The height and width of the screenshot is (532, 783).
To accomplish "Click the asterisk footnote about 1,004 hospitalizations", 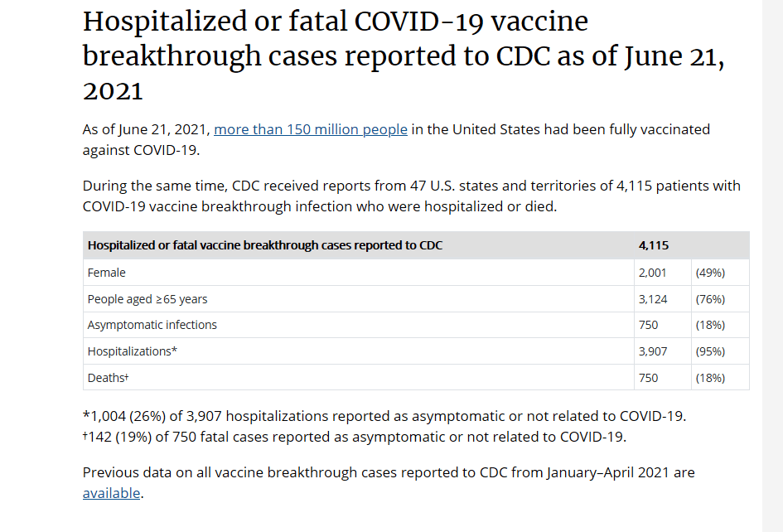I will (384, 415).
